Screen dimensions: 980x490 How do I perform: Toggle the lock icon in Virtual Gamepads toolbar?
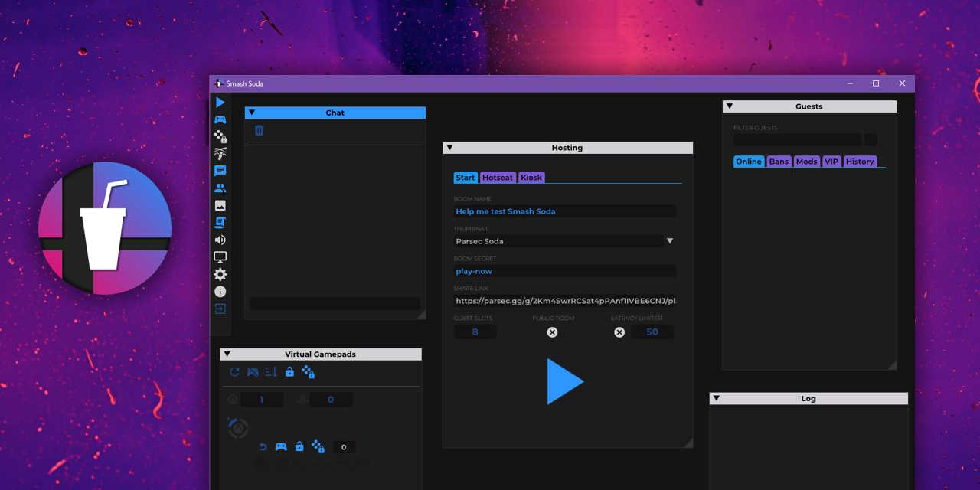[x=289, y=372]
